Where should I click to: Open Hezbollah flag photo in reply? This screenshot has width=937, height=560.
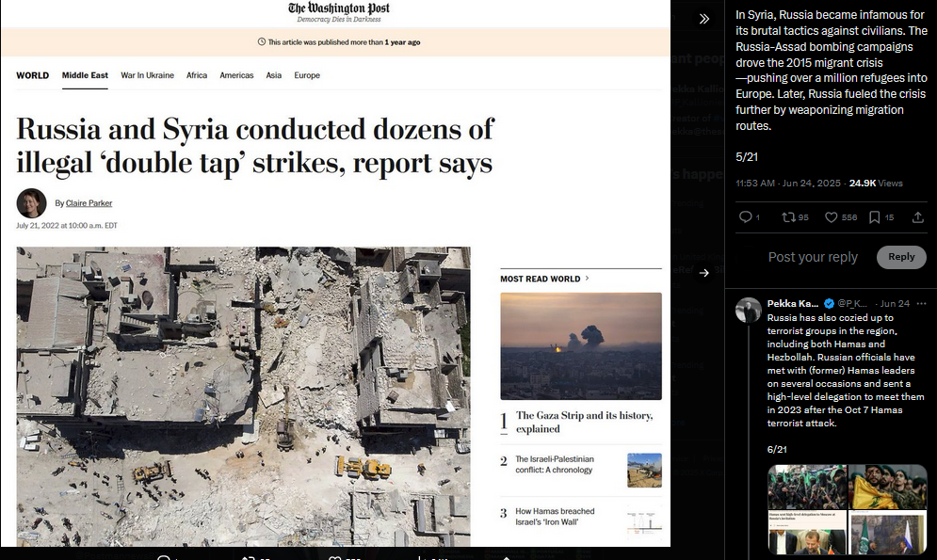pos(887,487)
